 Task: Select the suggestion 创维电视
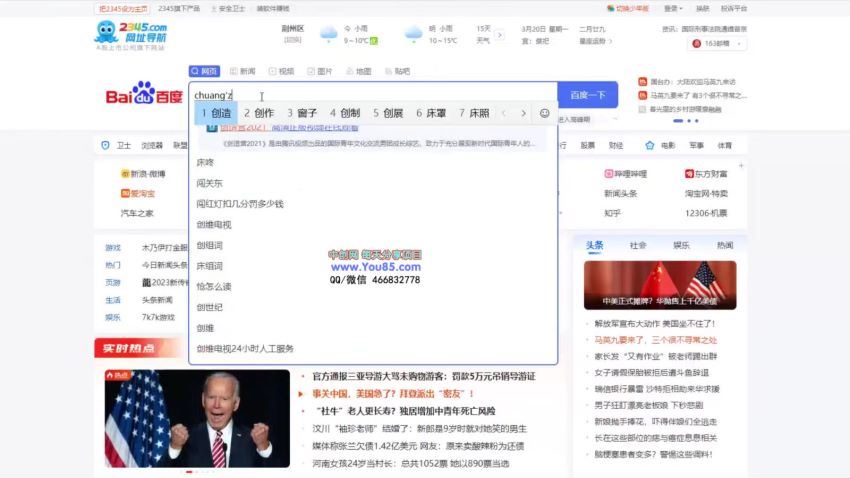(x=214, y=224)
